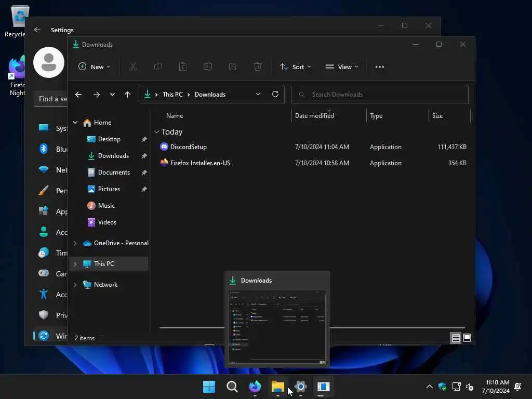Click the blue app taskbar icon
This screenshot has height=399, width=532.
click(323, 387)
